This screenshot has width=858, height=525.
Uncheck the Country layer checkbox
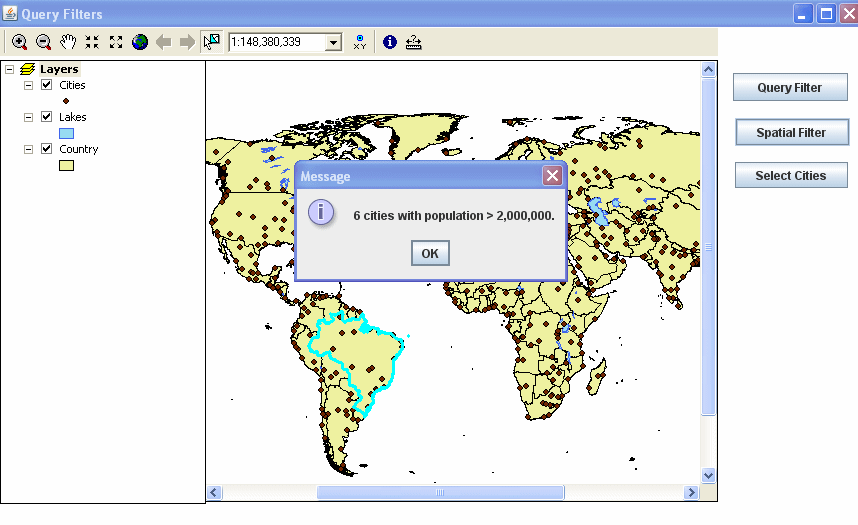[x=47, y=149]
